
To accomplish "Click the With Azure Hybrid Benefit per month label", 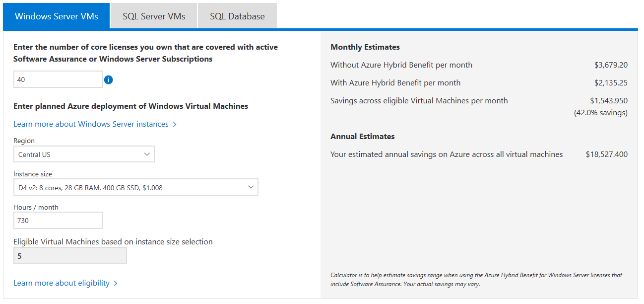I will (x=395, y=83).
